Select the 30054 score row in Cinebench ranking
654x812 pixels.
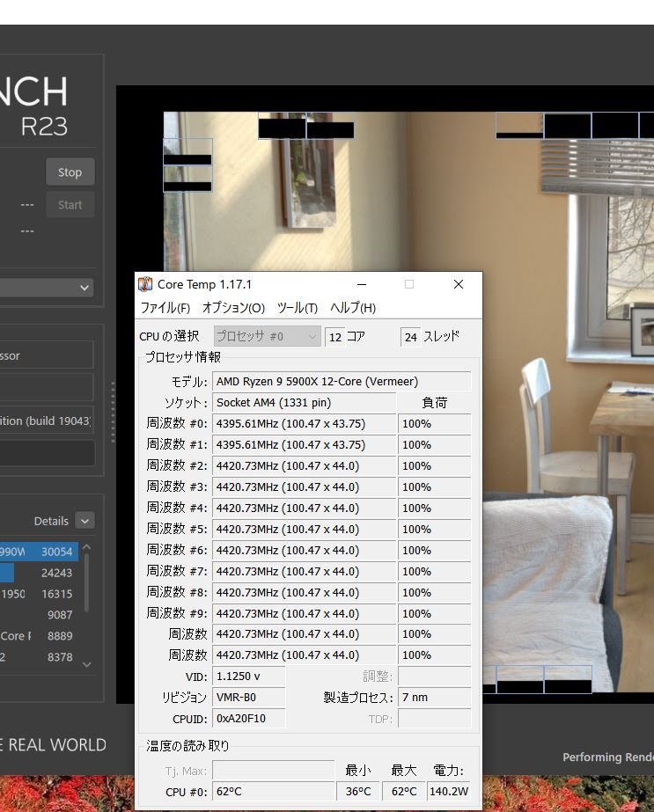[40, 552]
